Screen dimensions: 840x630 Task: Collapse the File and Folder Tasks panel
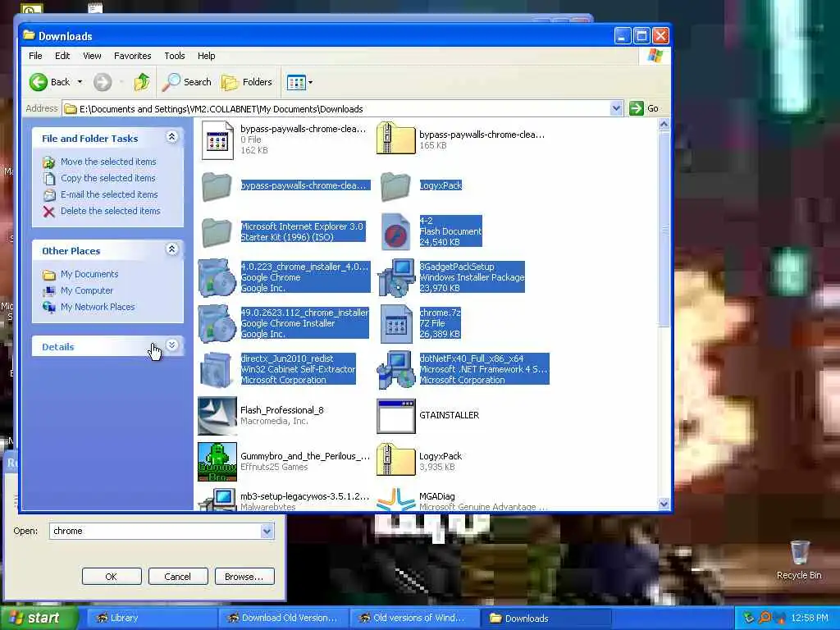coord(172,137)
